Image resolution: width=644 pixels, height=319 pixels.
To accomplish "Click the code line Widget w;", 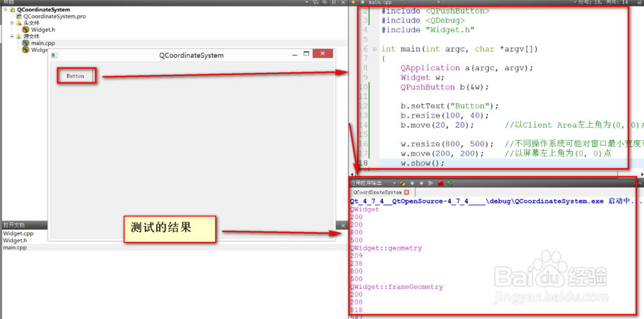I will click(x=423, y=77).
